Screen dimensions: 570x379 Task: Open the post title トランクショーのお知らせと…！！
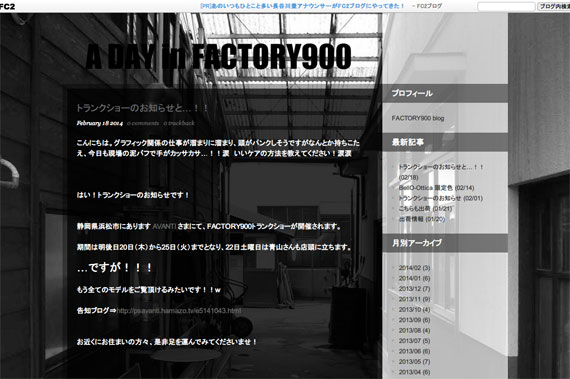point(142,108)
